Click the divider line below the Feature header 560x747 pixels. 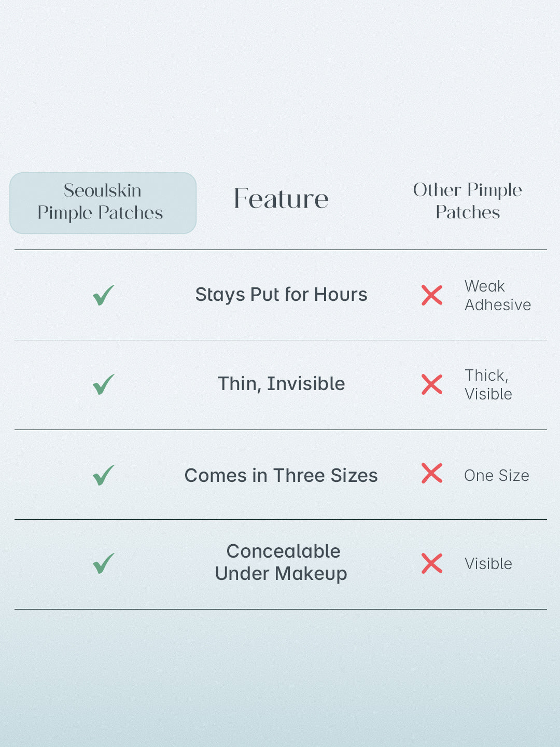tap(281, 250)
